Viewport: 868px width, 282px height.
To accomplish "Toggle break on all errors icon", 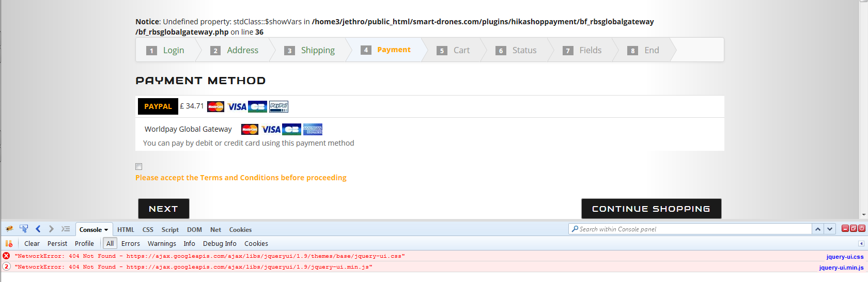I will click(9, 243).
